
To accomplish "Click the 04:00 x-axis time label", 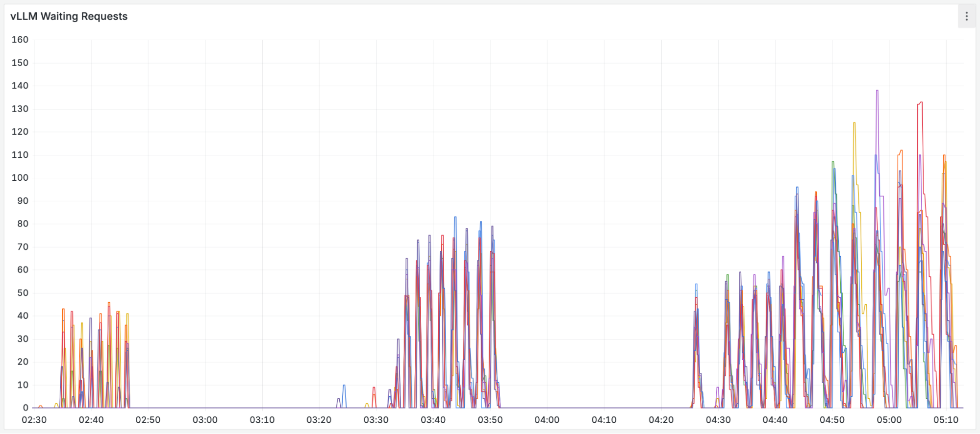I will click(x=547, y=420).
